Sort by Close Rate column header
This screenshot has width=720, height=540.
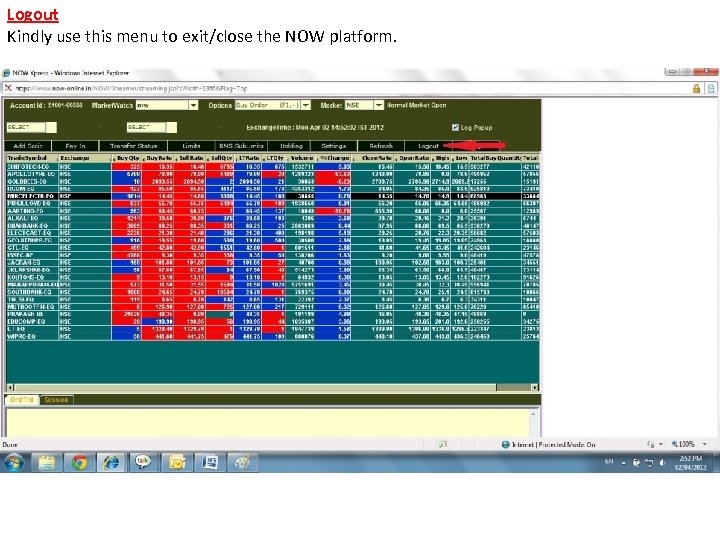373,158
